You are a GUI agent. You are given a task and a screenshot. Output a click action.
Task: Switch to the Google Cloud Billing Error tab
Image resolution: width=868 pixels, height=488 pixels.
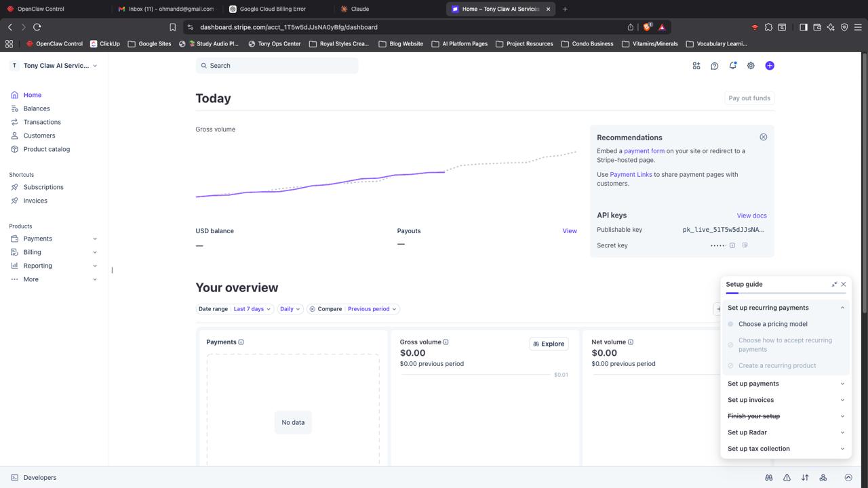[272, 9]
